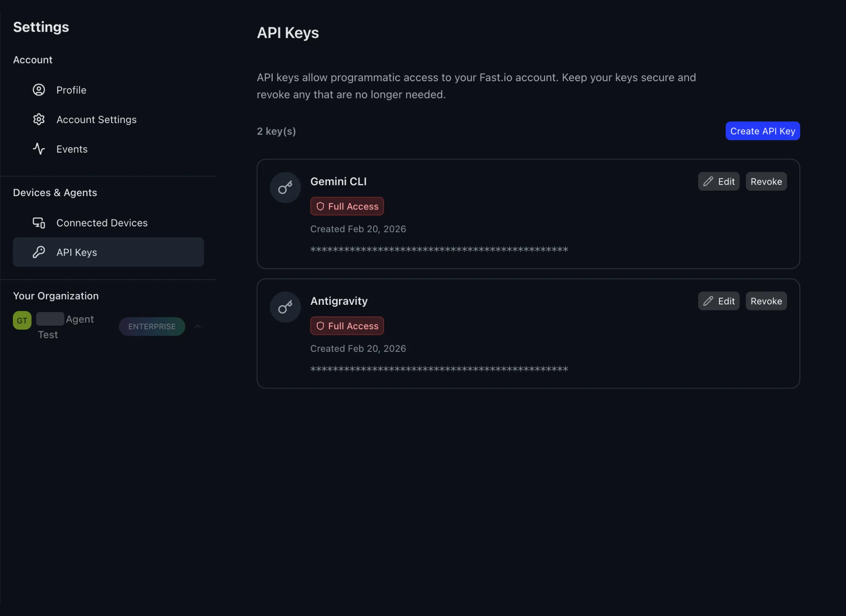Click the GT organization avatar
The height and width of the screenshot is (616, 846).
click(22, 320)
